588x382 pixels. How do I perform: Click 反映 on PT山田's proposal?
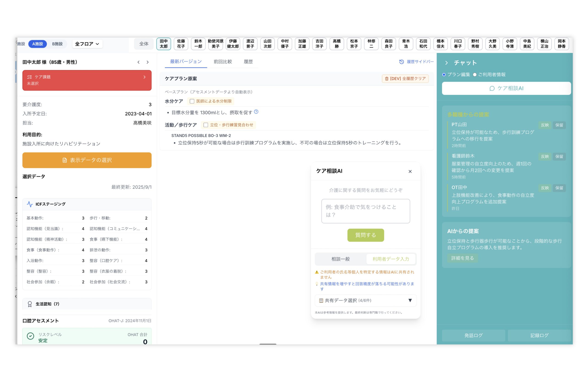click(545, 125)
